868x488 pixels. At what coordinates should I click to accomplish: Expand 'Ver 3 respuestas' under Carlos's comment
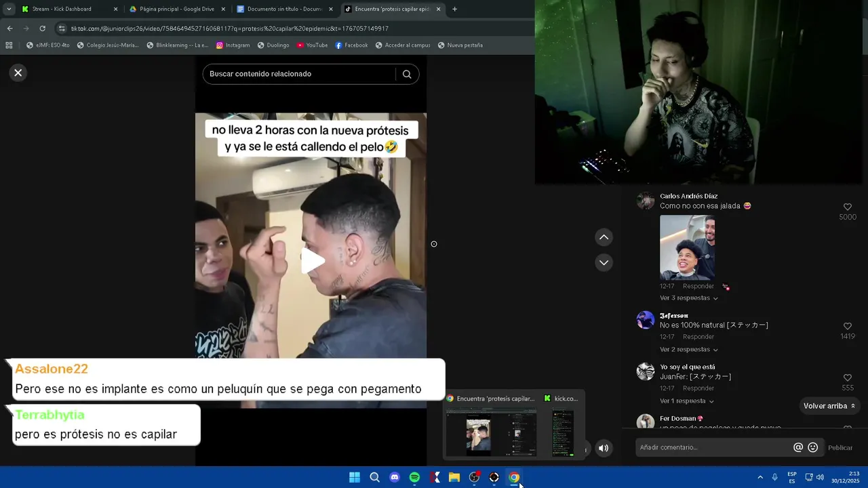coord(688,298)
